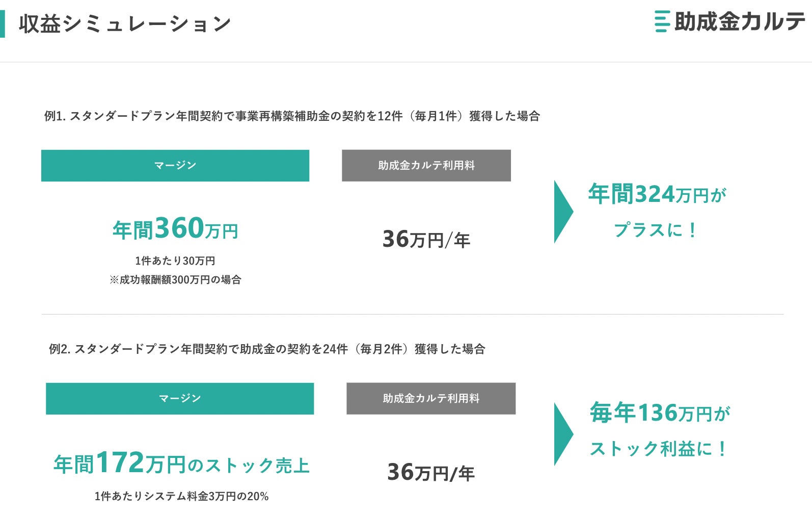Viewport: 812px width, 516px height.
Task: Click the gray 助成金カルテ利用料 box in example 2
Action: 430,398
